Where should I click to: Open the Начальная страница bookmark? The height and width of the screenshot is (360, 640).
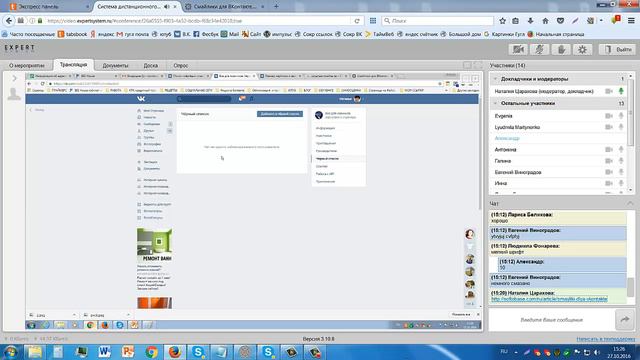556,34
